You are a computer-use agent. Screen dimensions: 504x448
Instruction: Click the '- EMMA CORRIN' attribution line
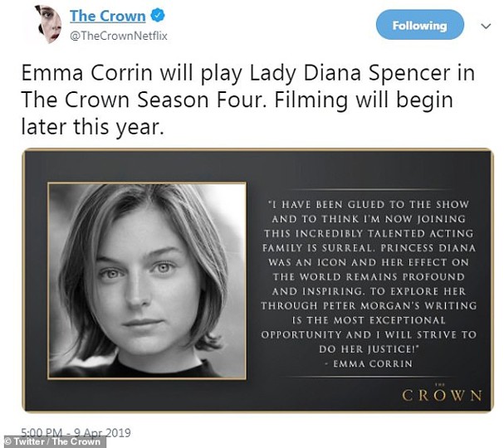coord(369,364)
